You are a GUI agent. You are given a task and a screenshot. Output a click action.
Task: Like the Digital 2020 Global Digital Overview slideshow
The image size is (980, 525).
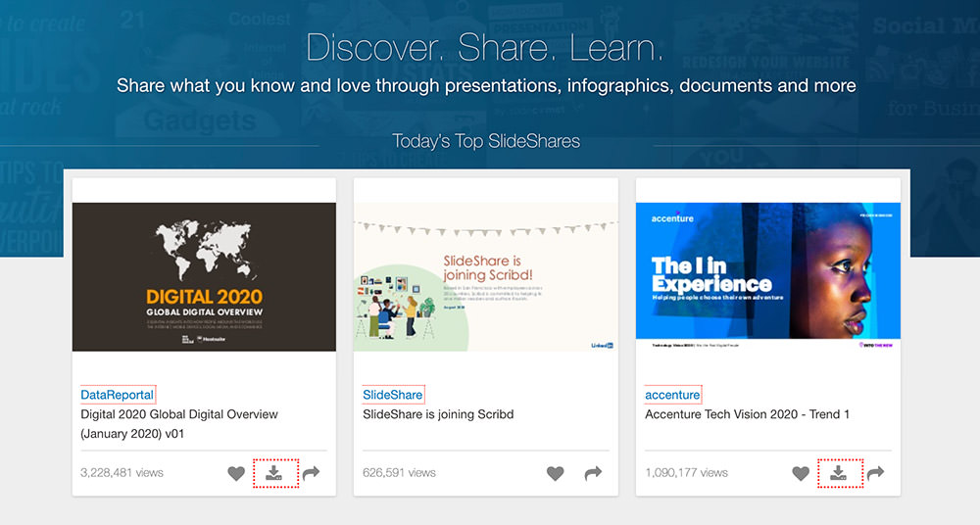(236, 473)
